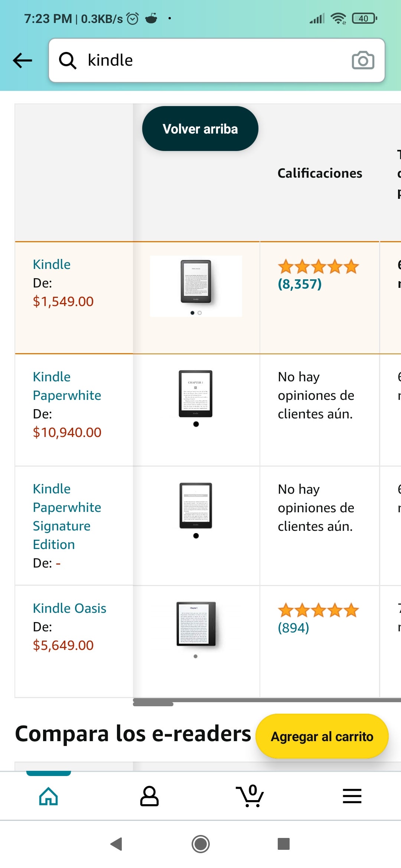This screenshot has width=401, height=868.
Task: Click the horizontal table scrollbar
Action: (x=153, y=702)
